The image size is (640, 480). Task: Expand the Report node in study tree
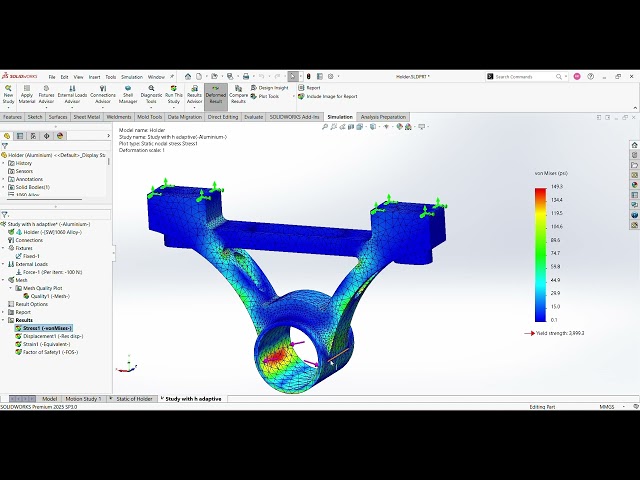point(4,312)
